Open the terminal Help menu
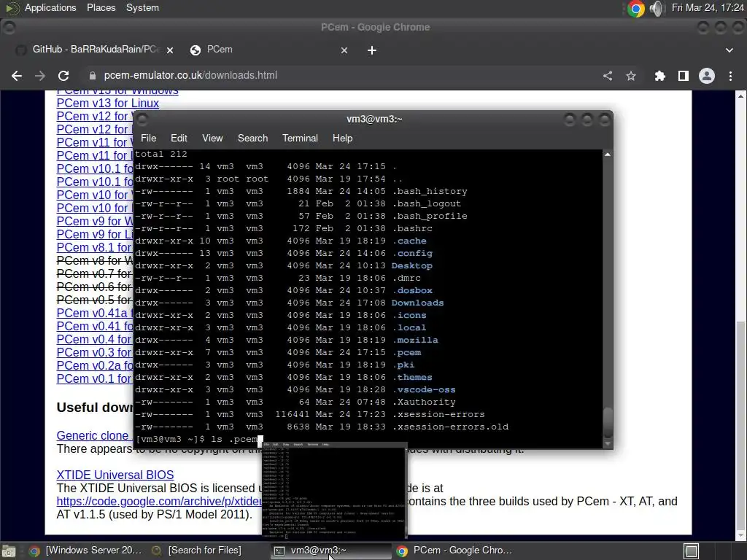The image size is (747, 560). [342, 138]
